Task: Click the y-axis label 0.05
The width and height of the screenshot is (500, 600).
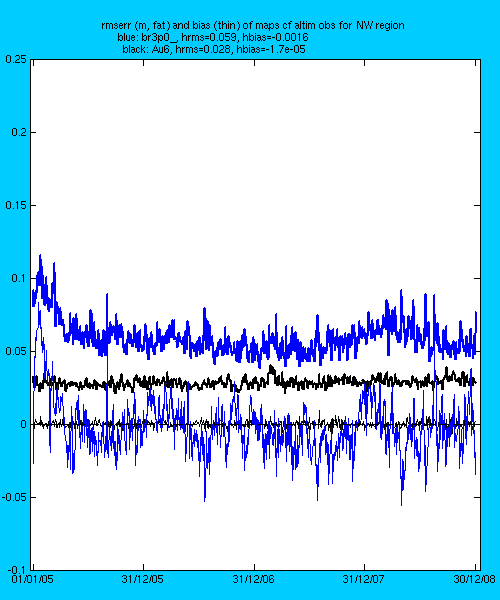Action: click(x=16, y=351)
